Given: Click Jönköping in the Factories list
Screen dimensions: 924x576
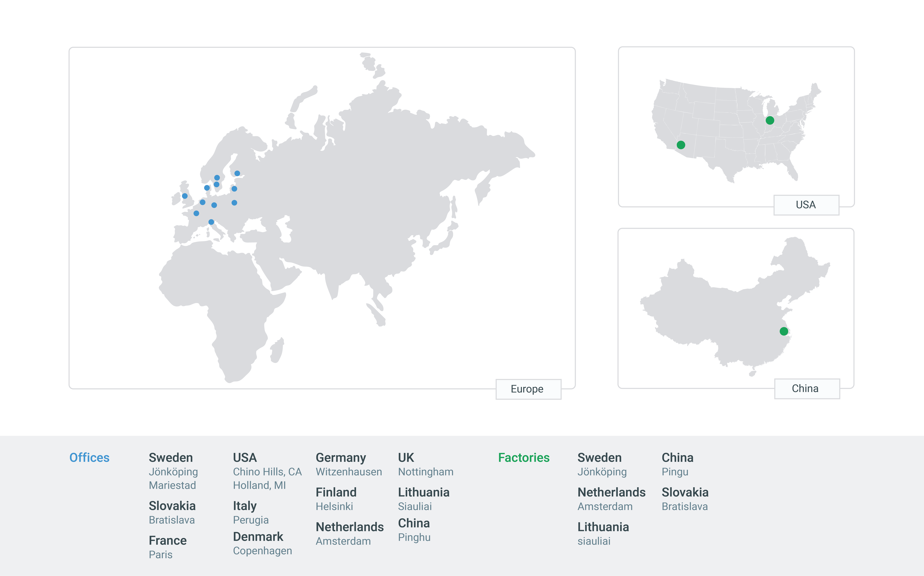Looking at the screenshot, I should coord(602,472).
